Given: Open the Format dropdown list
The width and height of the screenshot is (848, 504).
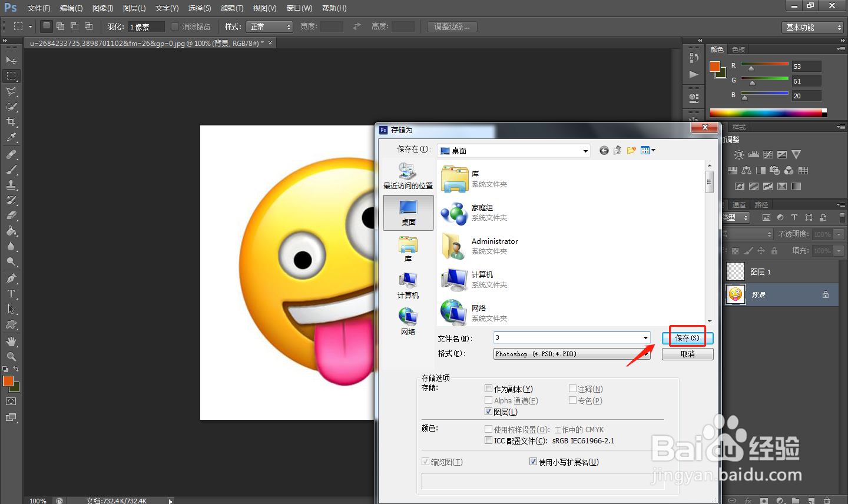Looking at the screenshot, I should click(x=572, y=354).
